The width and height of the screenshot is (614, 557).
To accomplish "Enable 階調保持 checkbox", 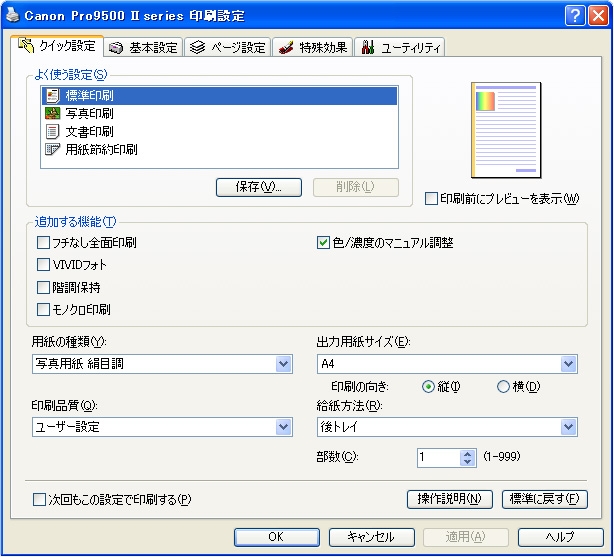I will point(43,288).
